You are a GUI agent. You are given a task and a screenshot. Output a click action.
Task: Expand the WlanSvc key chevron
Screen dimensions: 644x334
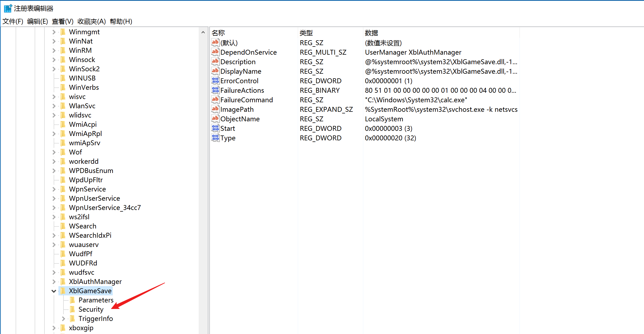[54, 106]
